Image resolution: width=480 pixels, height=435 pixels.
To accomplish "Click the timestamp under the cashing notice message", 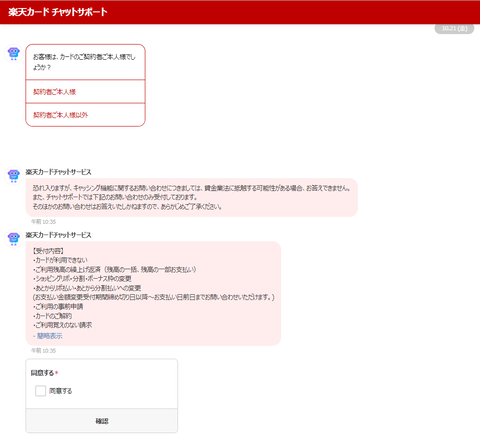I will (43, 222).
